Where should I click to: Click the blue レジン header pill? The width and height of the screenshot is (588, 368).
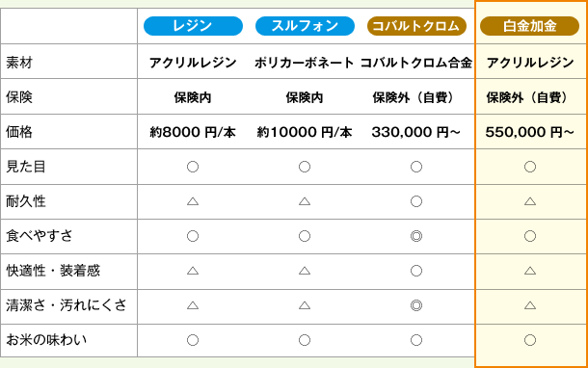[x=193, y=26]
